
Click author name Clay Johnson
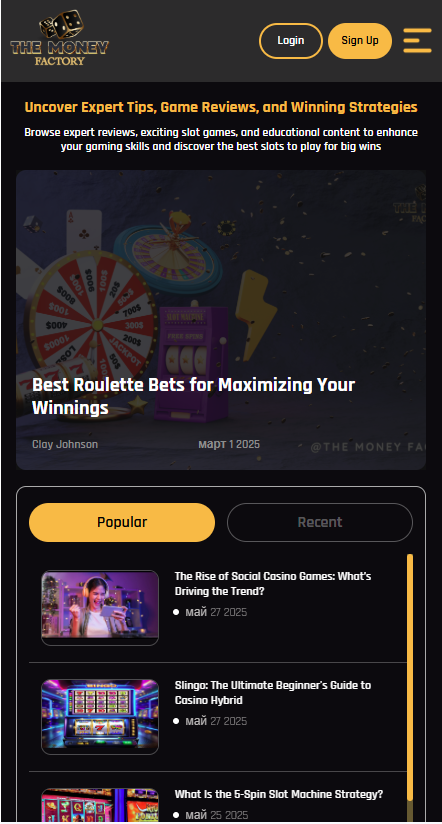(65, 444)
